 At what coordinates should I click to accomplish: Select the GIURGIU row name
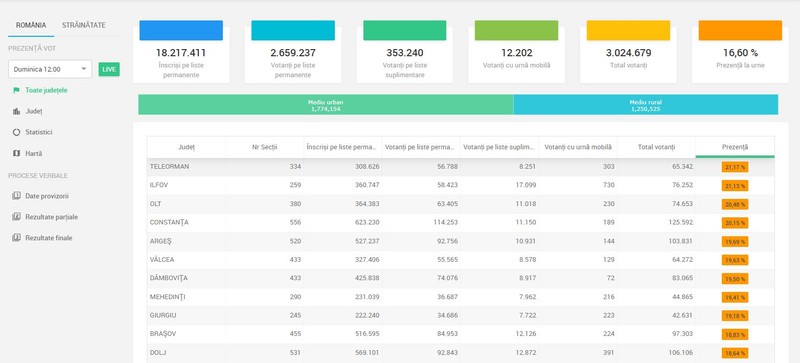[x=163, y=316]
